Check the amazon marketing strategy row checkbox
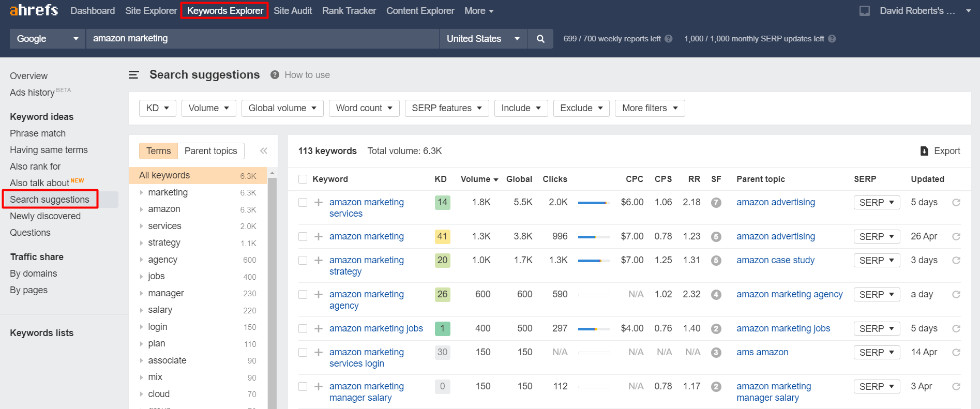Viewport: 980px width, 409px height. [303, 260]
